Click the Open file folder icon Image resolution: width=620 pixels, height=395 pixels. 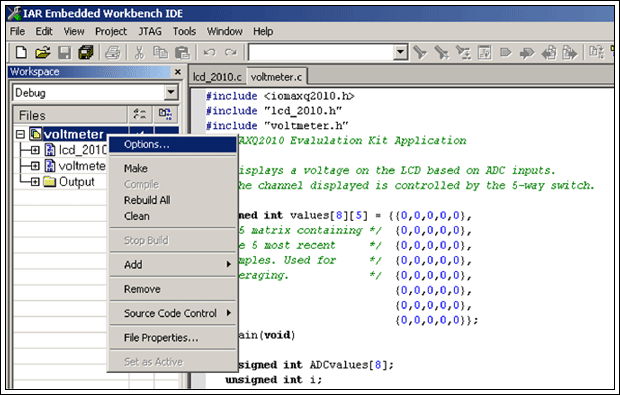tap(43, 52)
